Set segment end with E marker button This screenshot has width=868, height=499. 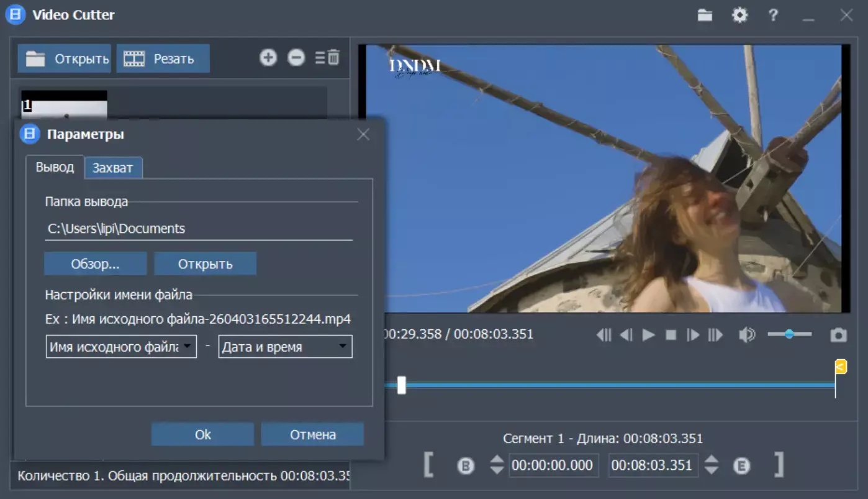(741, 465)
